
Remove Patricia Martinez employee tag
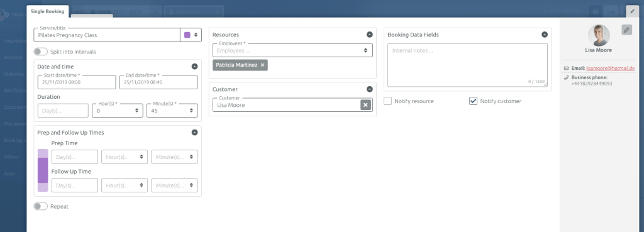[x=262, y=65]
